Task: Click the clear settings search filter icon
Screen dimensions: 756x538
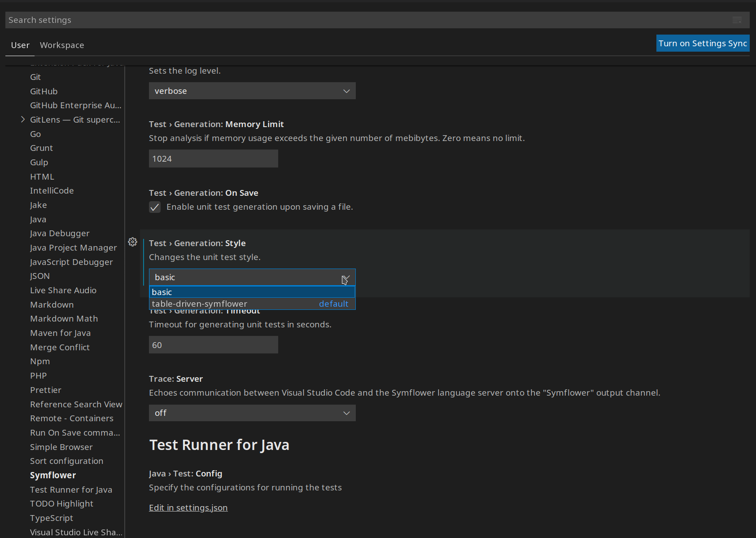Action: (x=737, y=20)
